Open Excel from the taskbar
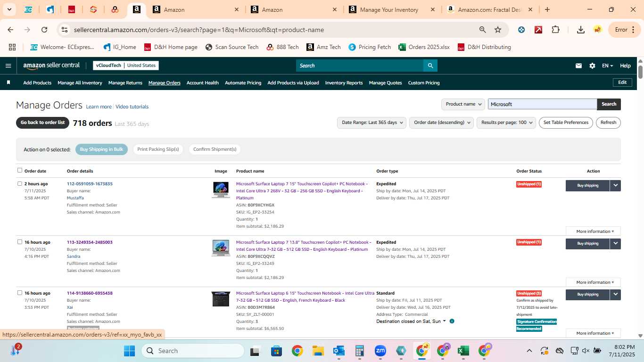The image size is (644, 362). point(463,351)
